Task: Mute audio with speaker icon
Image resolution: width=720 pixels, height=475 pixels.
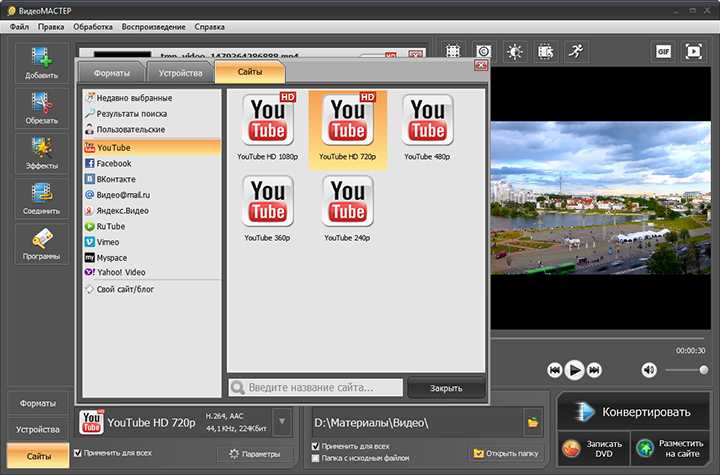Action: coord(649,370)
